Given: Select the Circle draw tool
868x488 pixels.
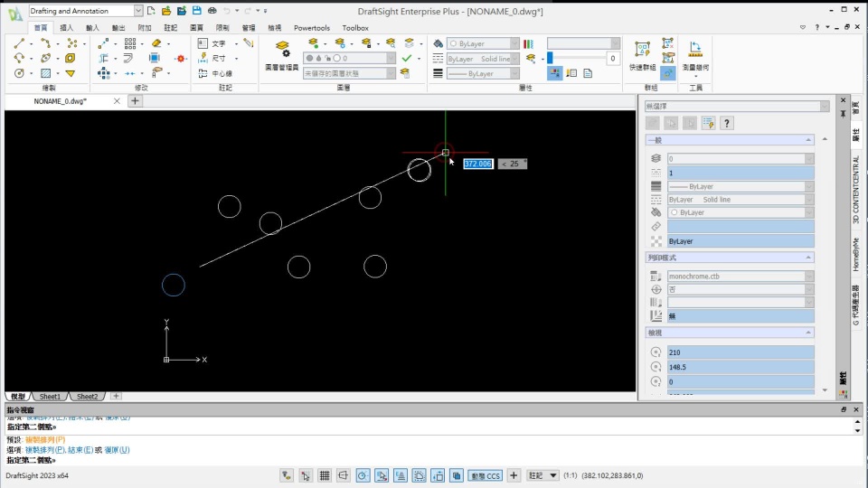Looking at the screenshot, I should [x=19, y=73].
